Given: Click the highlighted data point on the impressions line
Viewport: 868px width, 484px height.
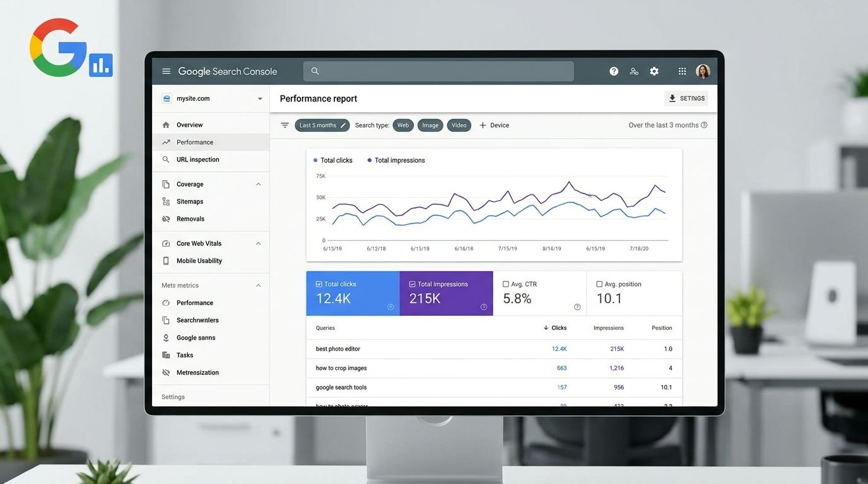Looking at the screenshot, I should point(590,195).
